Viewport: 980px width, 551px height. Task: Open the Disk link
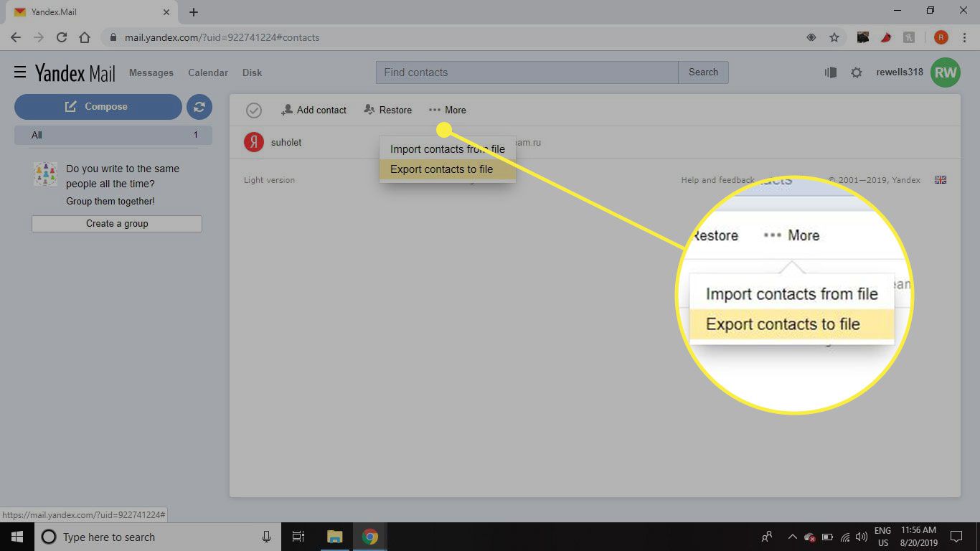click(x=252, y=72)
